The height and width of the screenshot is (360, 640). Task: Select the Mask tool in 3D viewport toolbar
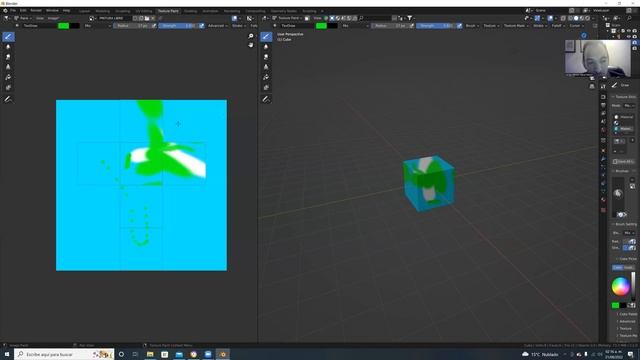(266, 88)
